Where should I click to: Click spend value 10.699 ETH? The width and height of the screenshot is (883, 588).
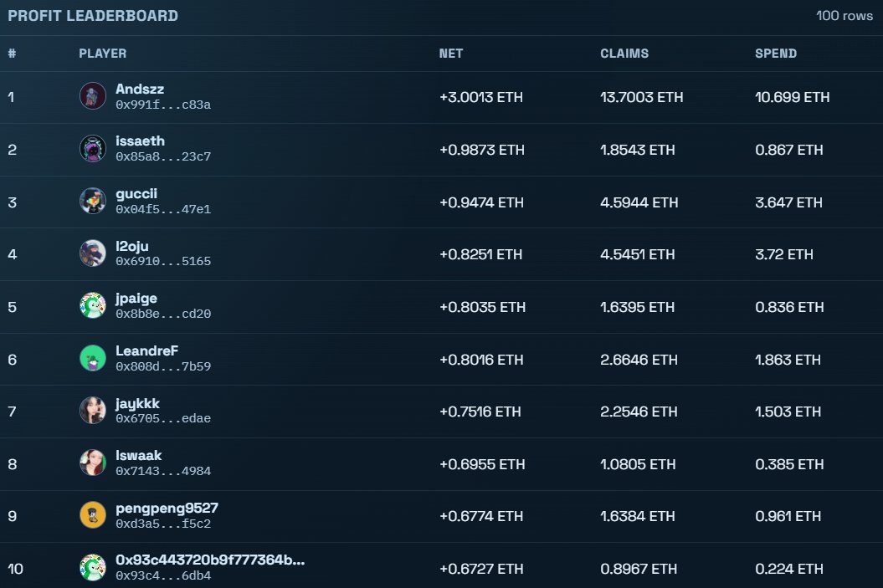pyautogui.click(x=793, y=97)
